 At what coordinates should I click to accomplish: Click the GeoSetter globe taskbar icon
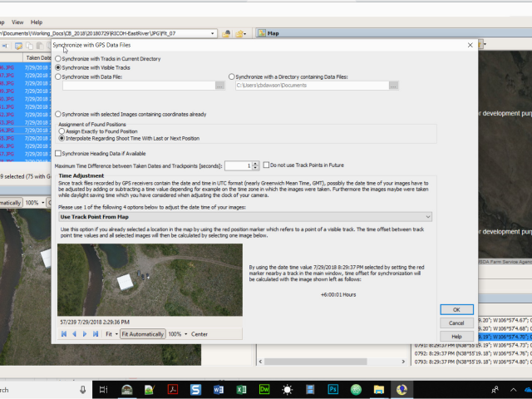click(x=401, y=390)
